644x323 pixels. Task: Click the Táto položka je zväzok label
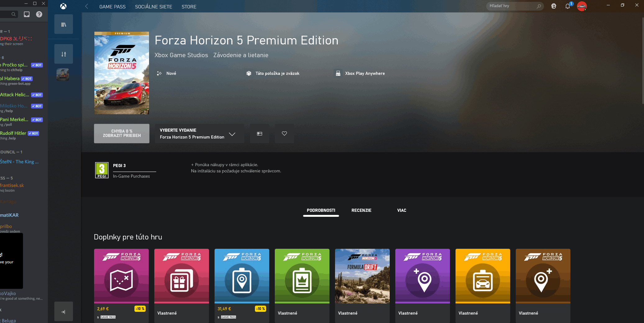(x=277, y=73)
